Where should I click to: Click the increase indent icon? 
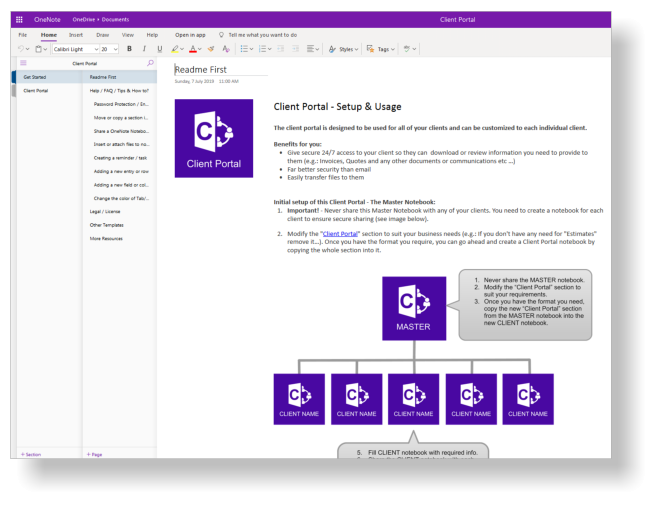(296, 49)
